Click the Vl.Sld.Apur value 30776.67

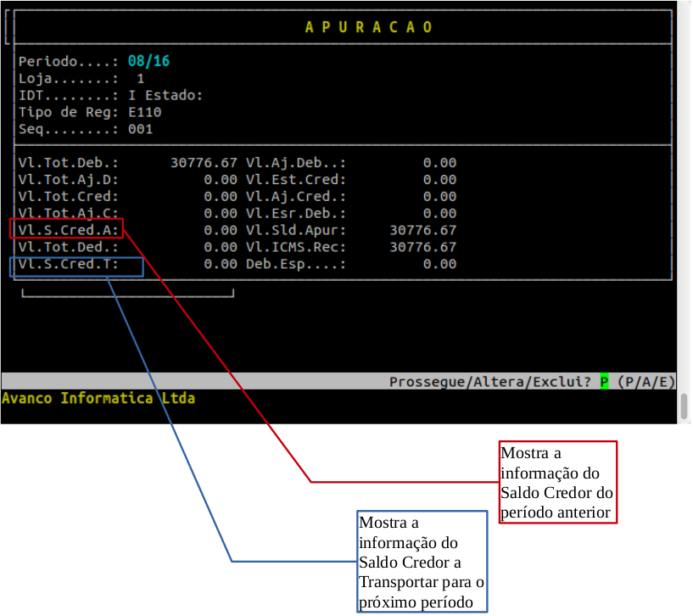tap(422, 230)
